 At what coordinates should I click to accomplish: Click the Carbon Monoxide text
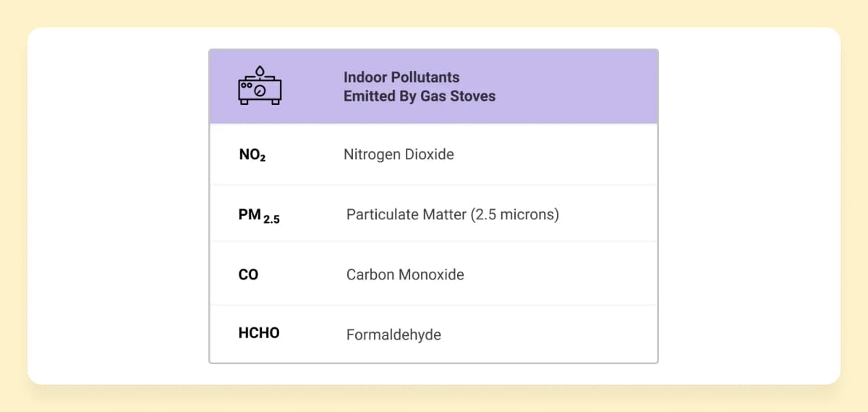point(405,275)
